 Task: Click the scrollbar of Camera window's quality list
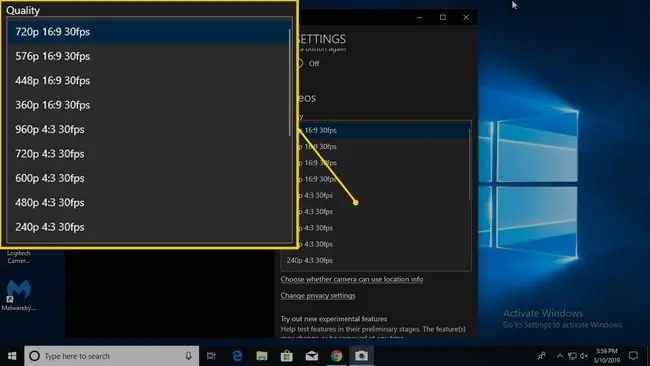(x=470, y=164)
